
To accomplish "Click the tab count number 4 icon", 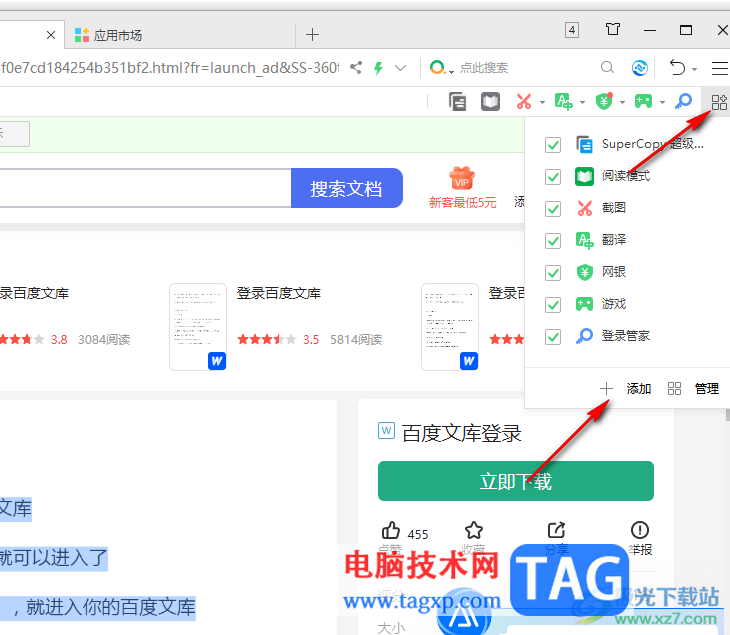I will click(572, 30).
